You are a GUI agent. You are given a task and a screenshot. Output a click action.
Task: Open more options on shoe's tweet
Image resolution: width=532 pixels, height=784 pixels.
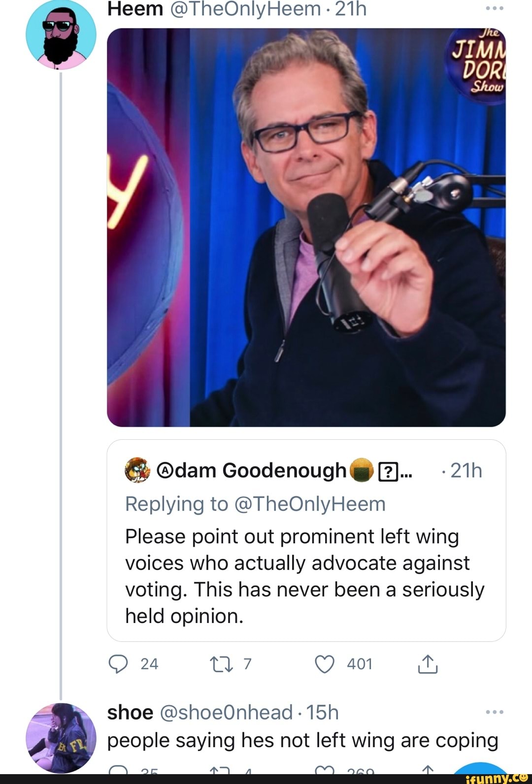(494, 712)
